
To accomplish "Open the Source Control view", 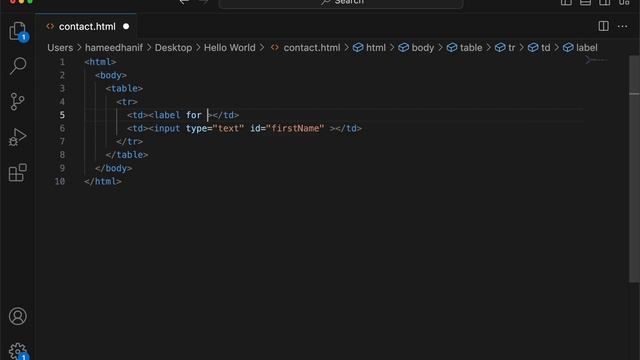I will (x=18, y=102).
